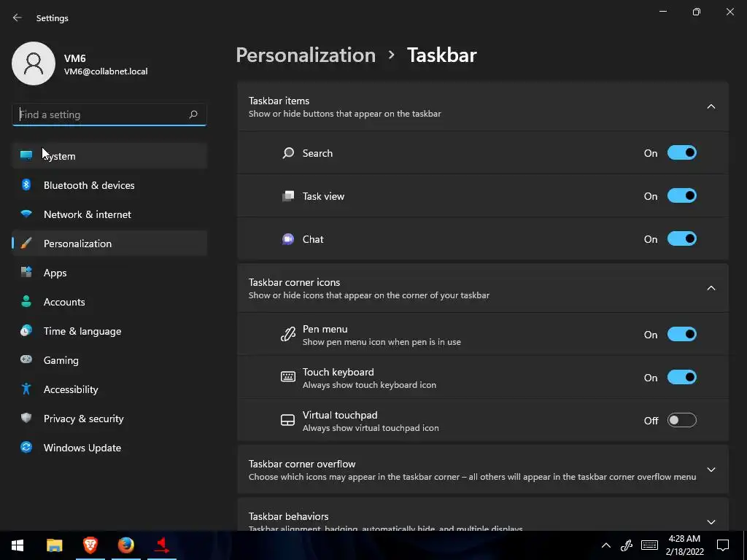Click the Find a setting search field
This screenshot has height=560, width=747.
tap(109, 114)
